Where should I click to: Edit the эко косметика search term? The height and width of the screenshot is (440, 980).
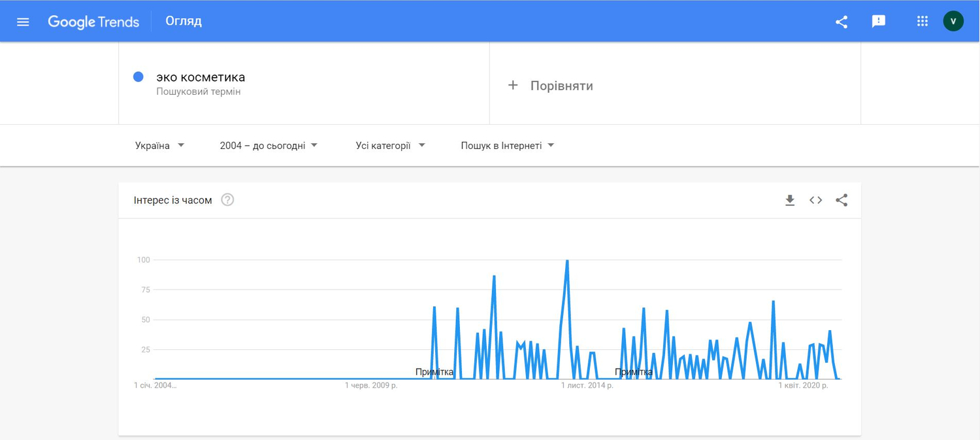(201, 77)
